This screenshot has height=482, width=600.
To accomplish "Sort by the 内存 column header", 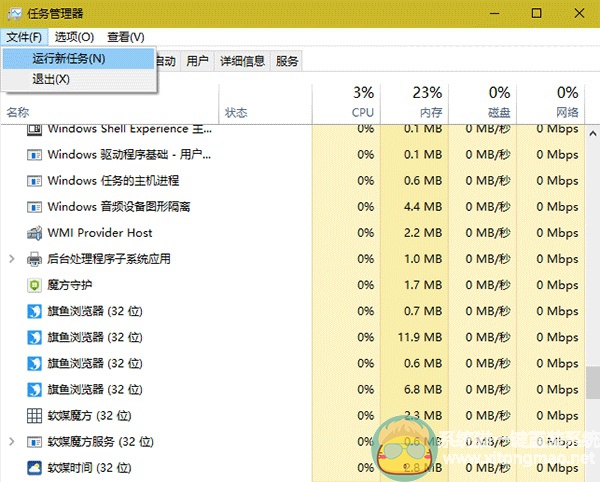I will [414, 104].
